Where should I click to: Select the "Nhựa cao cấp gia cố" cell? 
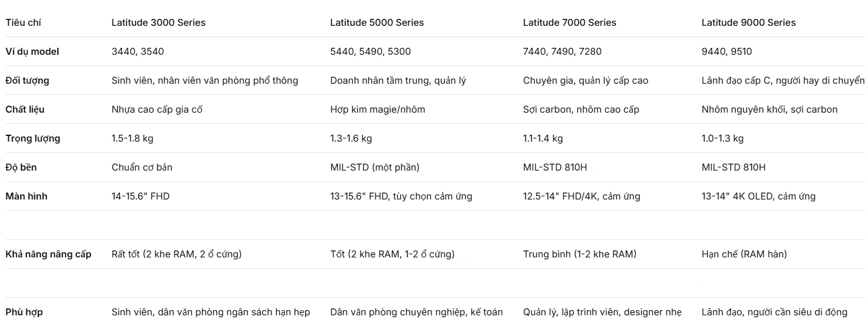[157, 110]
